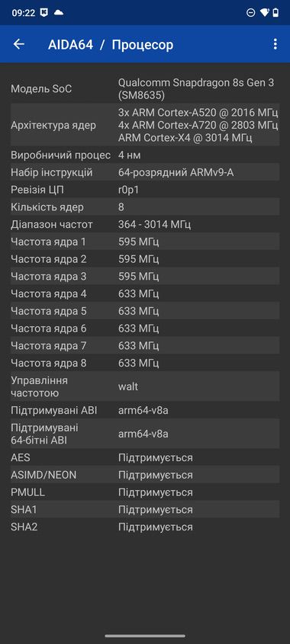
Task: Tap the cloud notification icon
Action: pos(59,13)
